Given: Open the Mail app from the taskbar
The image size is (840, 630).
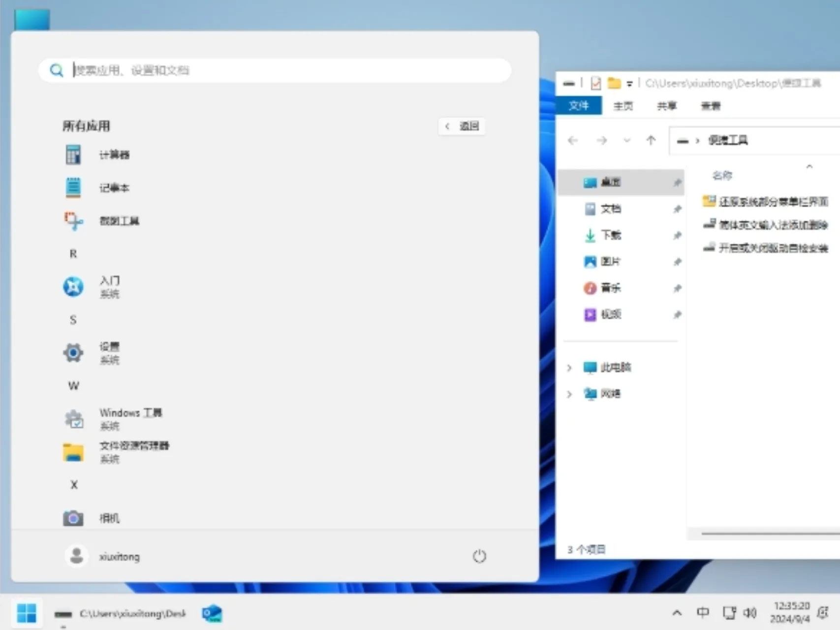Looking at the screenshot, I should point(212,613).
